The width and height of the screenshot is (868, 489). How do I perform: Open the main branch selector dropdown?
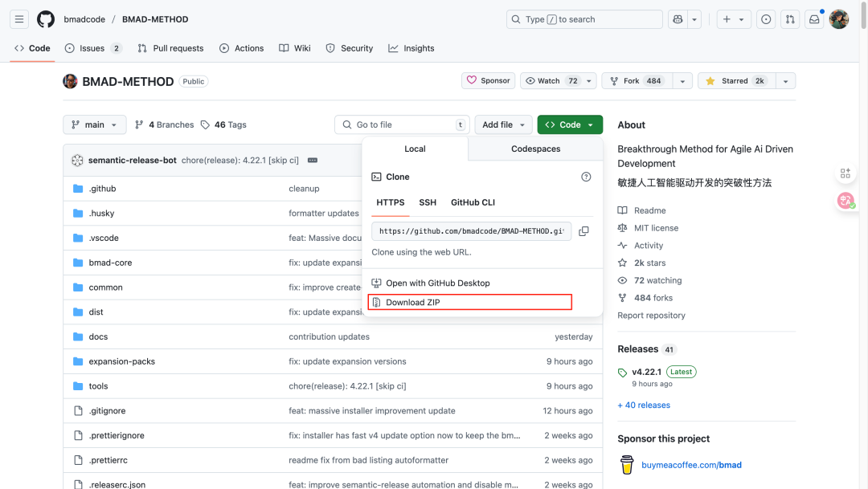95,124
